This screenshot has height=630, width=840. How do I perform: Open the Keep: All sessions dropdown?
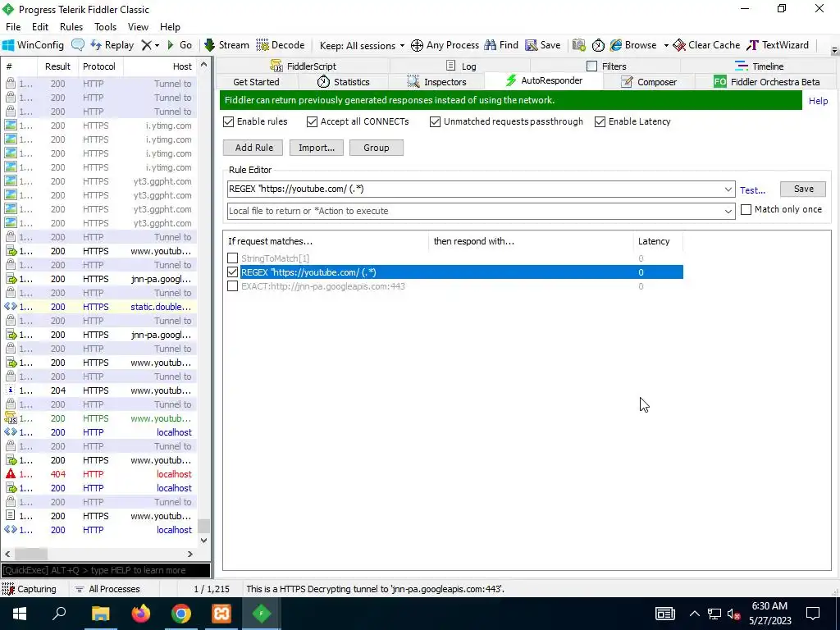[362, 46]
